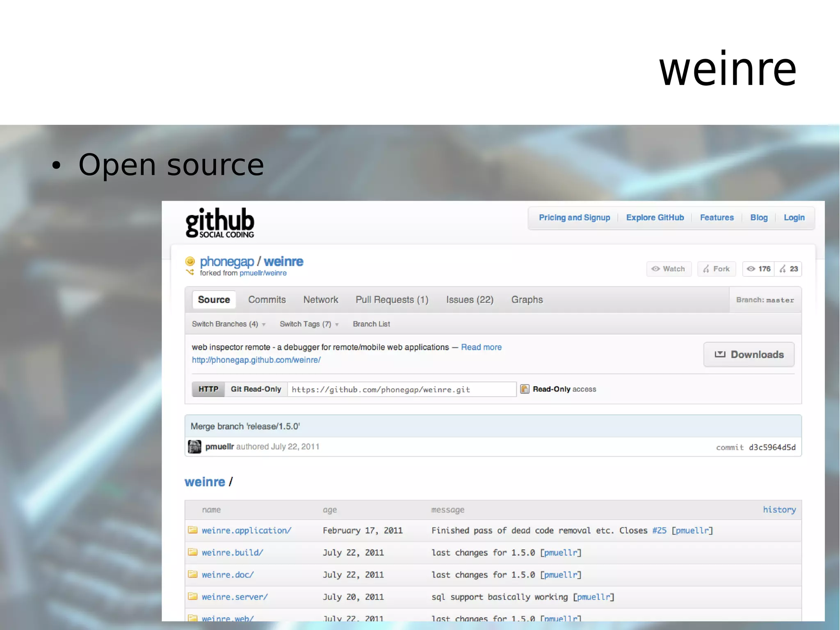Click the Login link
The width and height of the screenshot is (840, 630).
click(794, 218)
